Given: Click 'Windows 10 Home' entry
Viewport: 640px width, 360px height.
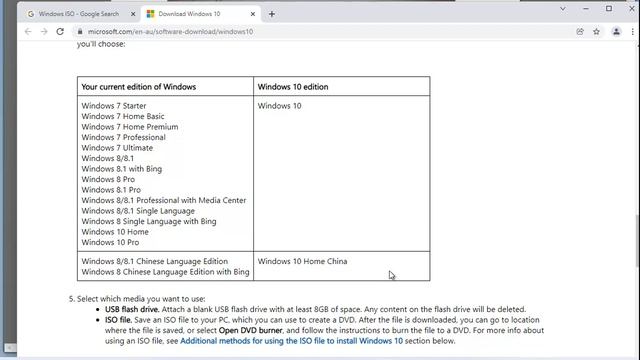Looking at the screenshot, I should coord(115,232).
